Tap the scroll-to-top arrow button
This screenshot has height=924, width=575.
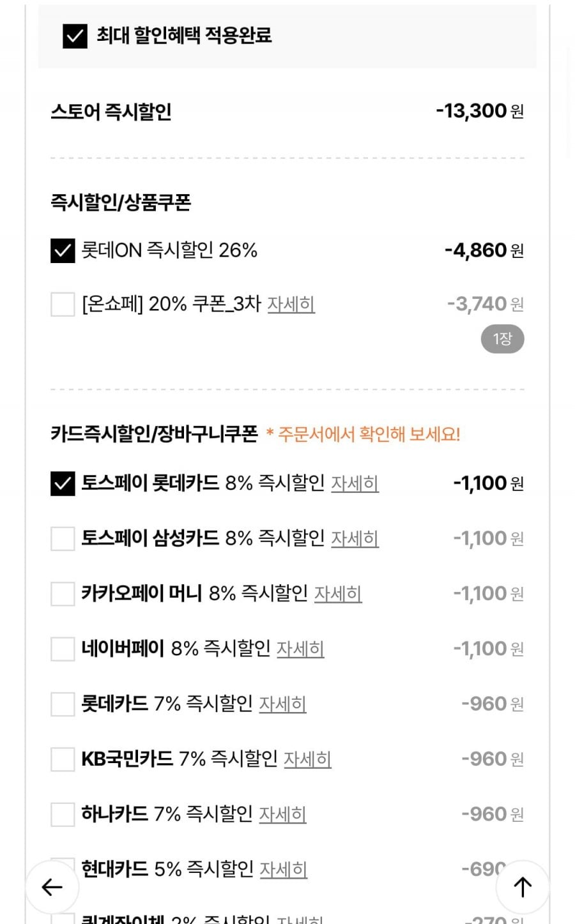(x=523, y=887)
